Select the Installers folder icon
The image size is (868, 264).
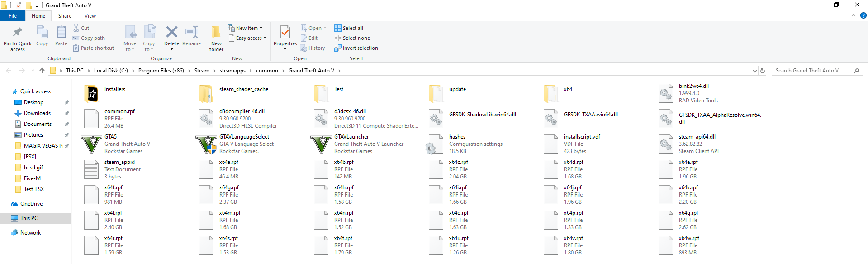tap(92, 94)
